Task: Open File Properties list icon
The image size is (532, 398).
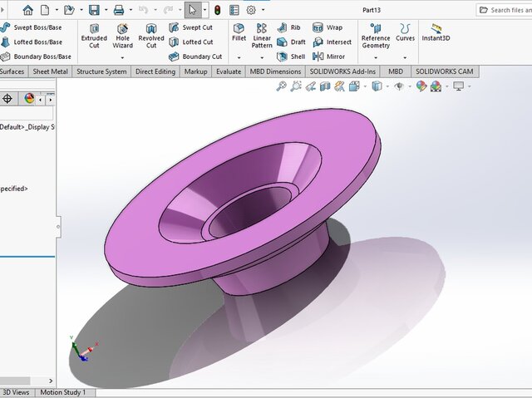Action: coord(234,10)
